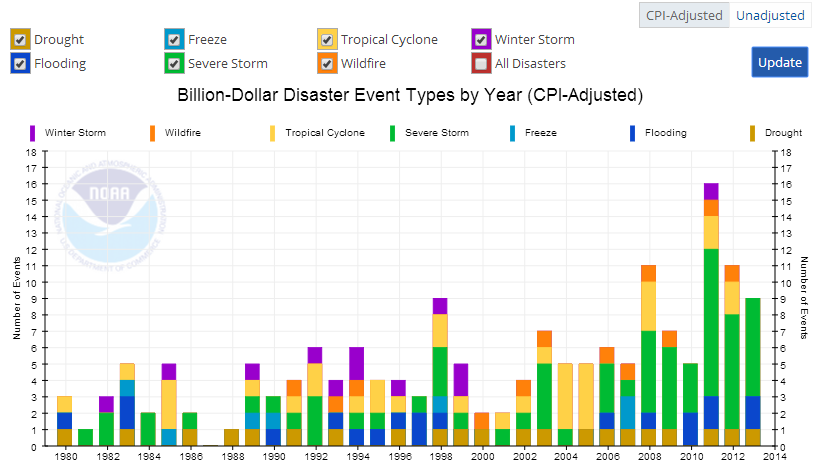
Task: Uncheck the Flooding checkbox
Action: (20, 63)
